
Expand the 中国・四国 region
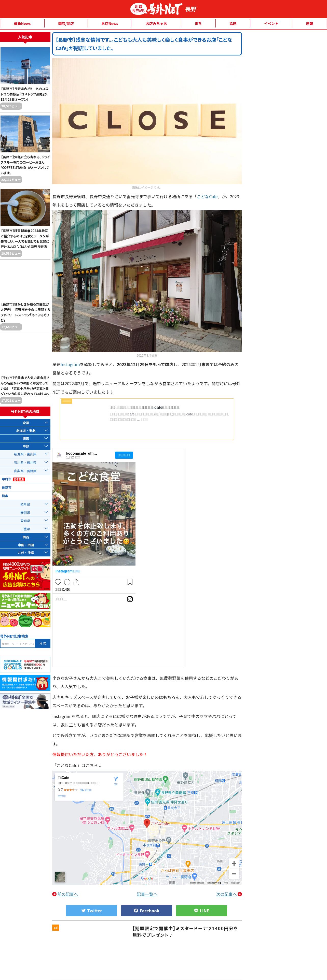(25, 545)
